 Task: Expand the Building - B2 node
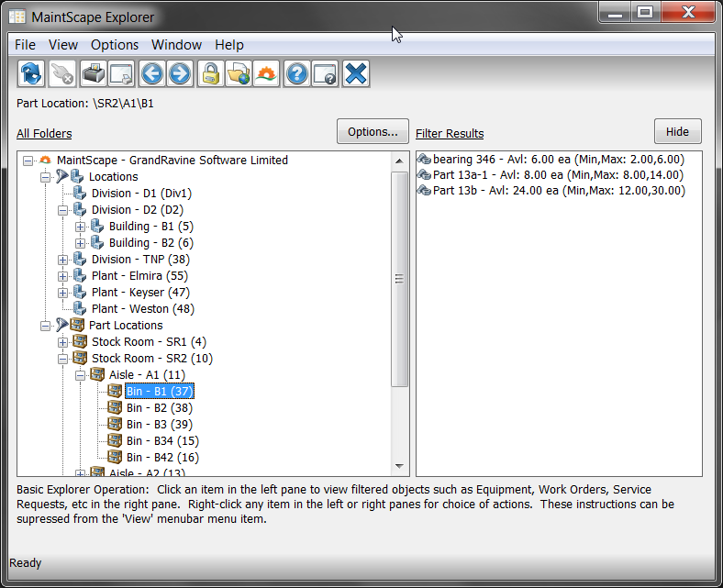80,243
